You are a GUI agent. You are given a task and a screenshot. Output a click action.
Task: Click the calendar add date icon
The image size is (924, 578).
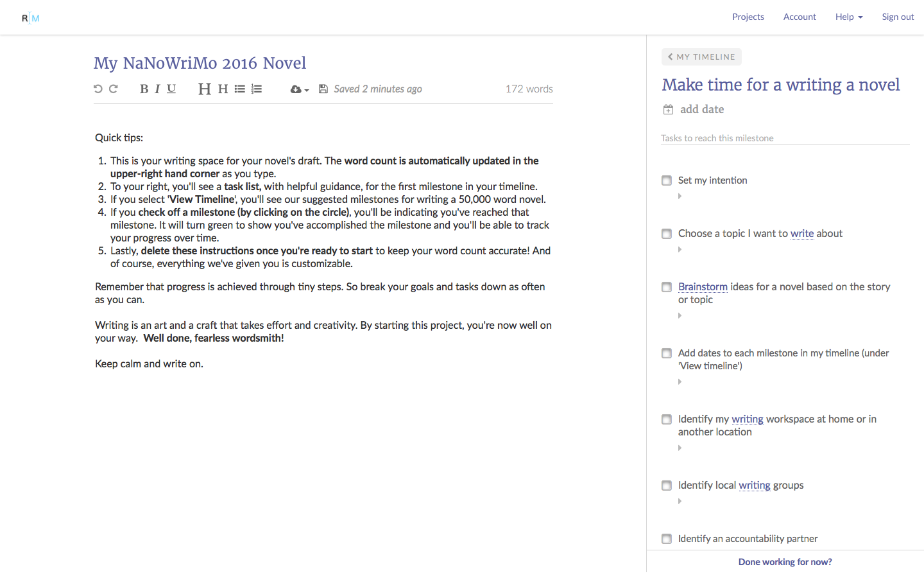(x=668, y=109)
